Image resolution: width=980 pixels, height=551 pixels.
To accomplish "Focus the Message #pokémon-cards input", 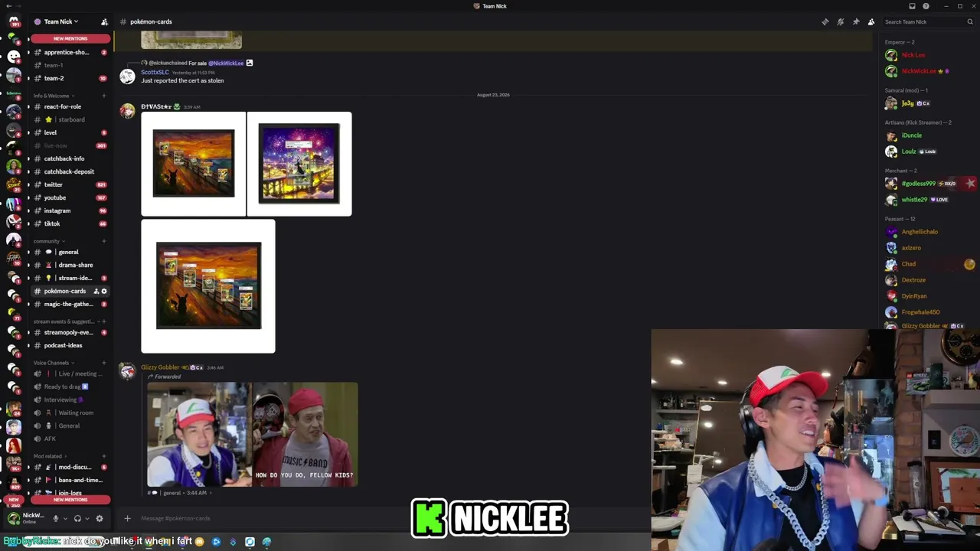I will click(383, 518).
